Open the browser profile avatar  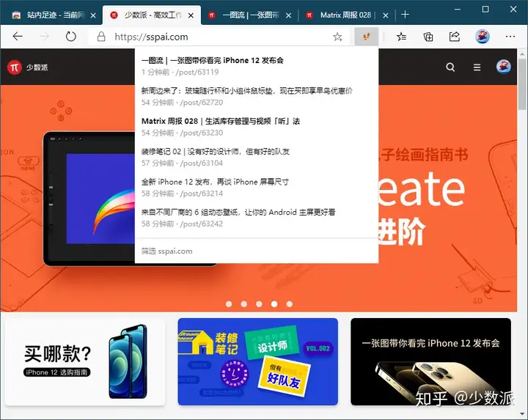pyautogui.click(x=483, y=37)
